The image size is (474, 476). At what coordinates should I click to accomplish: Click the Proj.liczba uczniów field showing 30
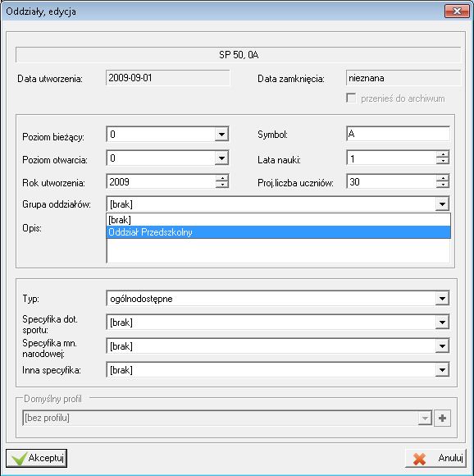point(391,182)
